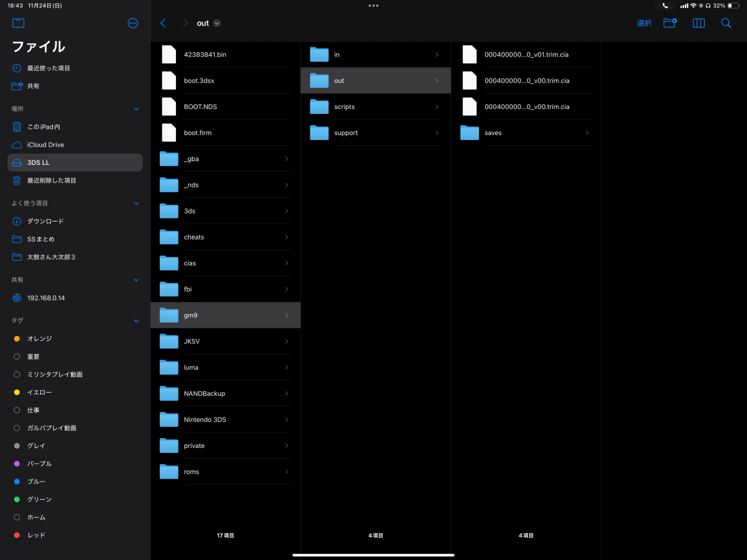Open iCloud Drive in the sidebar

pyautogui.click(x=45, y=144)
